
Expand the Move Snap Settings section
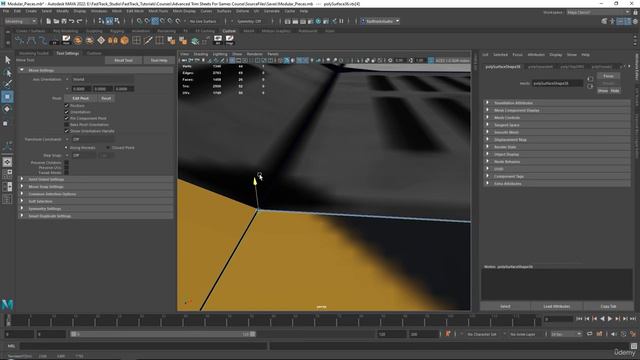pyautogui.click(x=96, y=187)
